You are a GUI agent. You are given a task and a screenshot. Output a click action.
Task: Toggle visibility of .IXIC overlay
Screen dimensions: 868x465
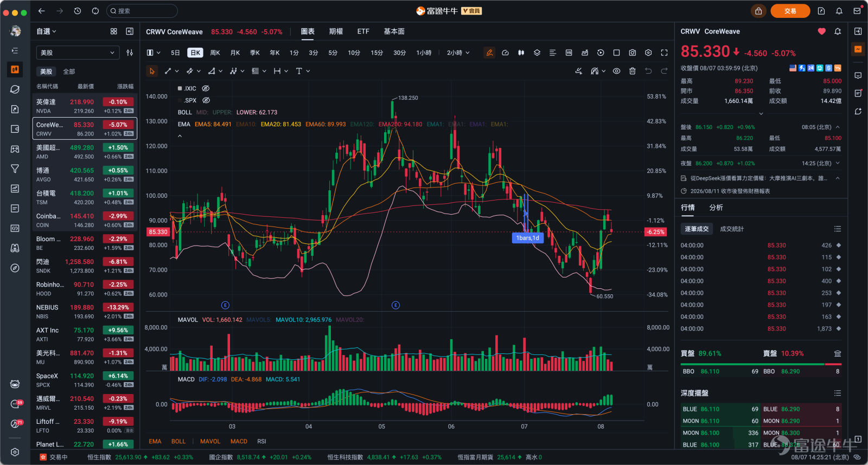(206, 88)
